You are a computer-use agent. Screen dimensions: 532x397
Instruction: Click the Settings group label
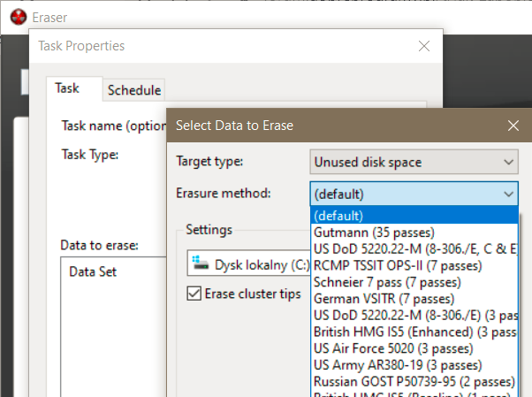(x=209, y=230)
